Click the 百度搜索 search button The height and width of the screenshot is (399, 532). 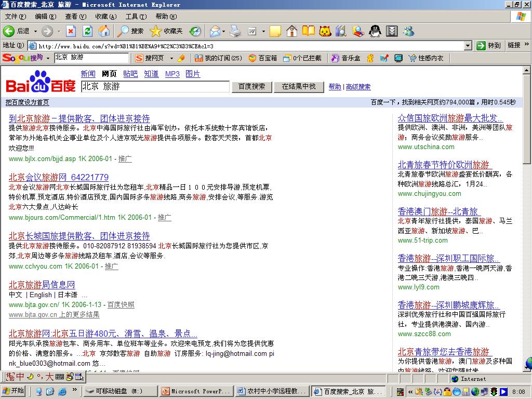(x=252, y=87)
